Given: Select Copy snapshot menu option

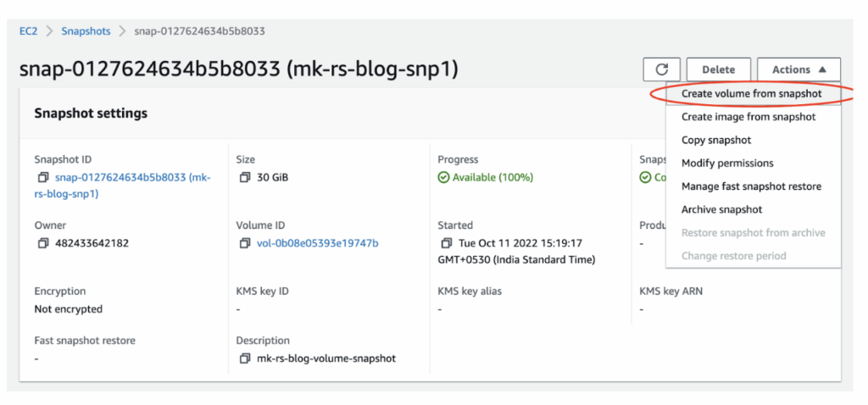Looking at the screenshot, I should 716,140.
